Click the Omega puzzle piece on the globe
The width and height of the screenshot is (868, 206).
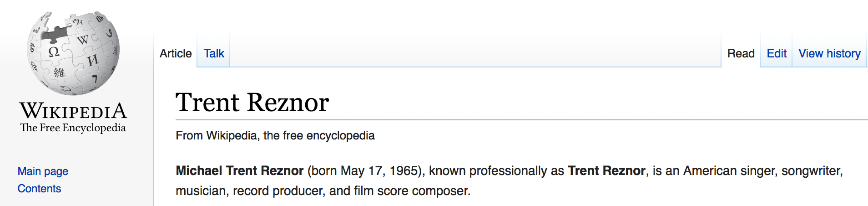(x=54, y=51)
